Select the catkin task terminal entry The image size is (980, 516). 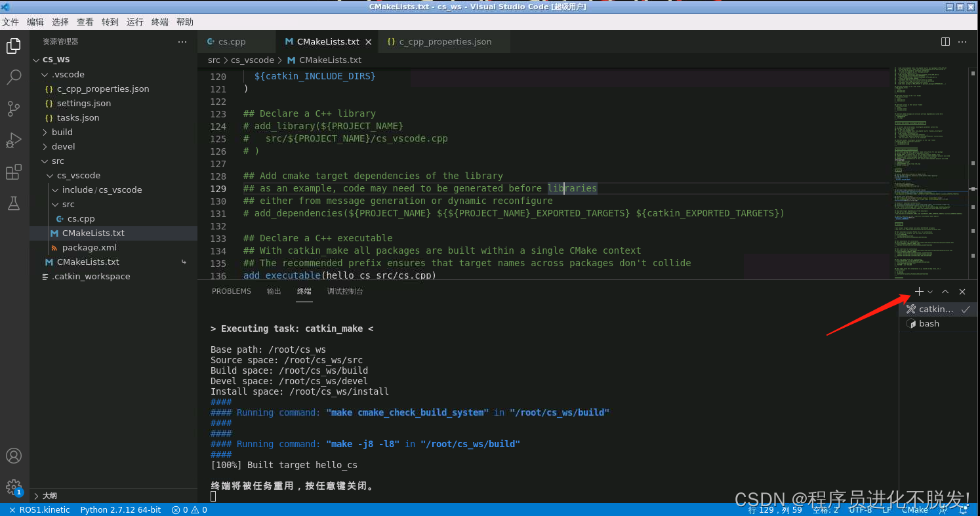[x=938, y=309]
